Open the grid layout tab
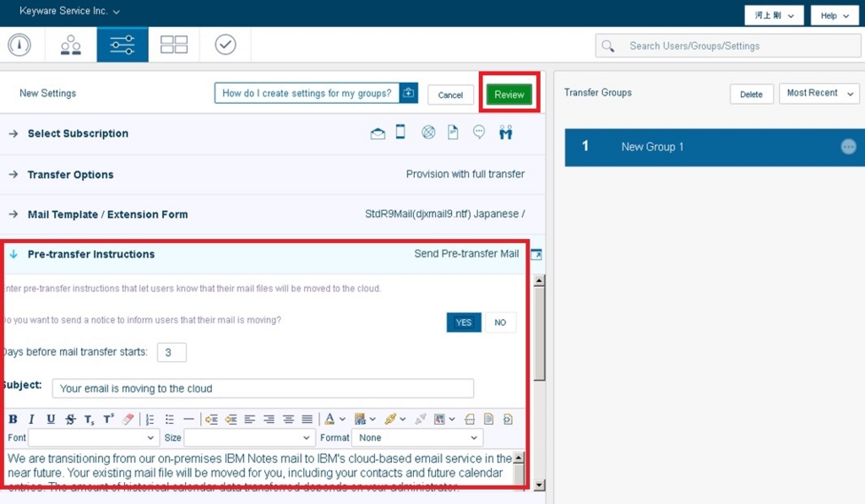 174,45
